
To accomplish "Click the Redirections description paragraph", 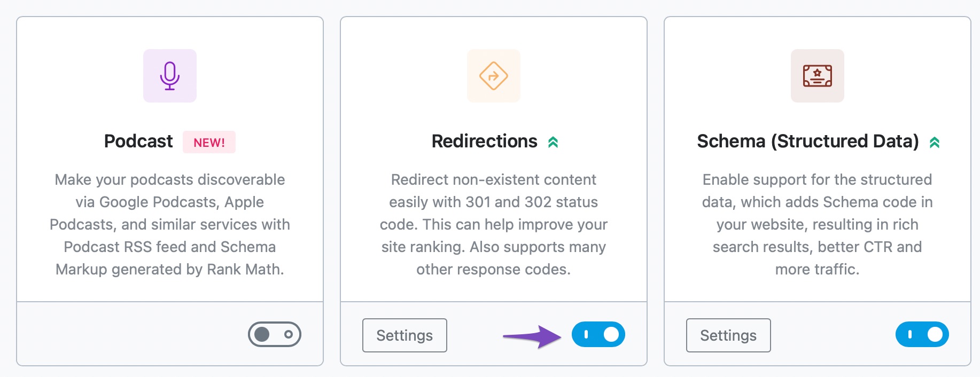I will (x=493, y=224).
